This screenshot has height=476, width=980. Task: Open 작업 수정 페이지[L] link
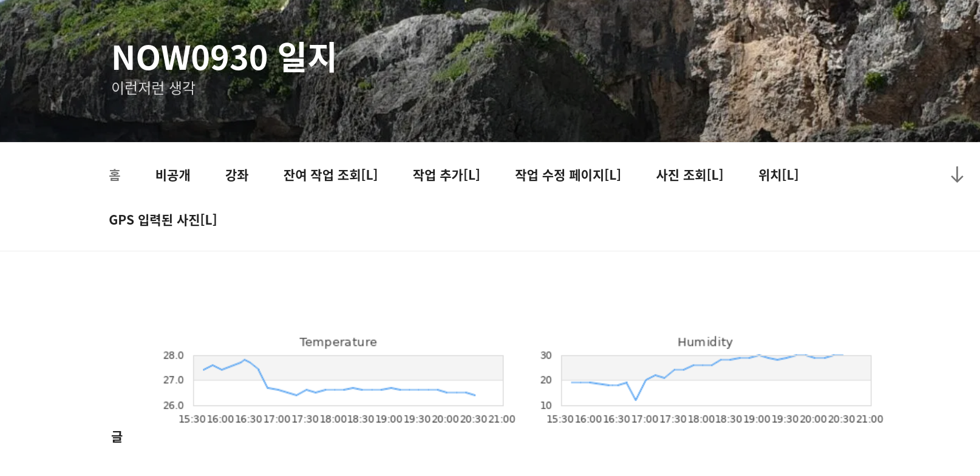(568, 175)
